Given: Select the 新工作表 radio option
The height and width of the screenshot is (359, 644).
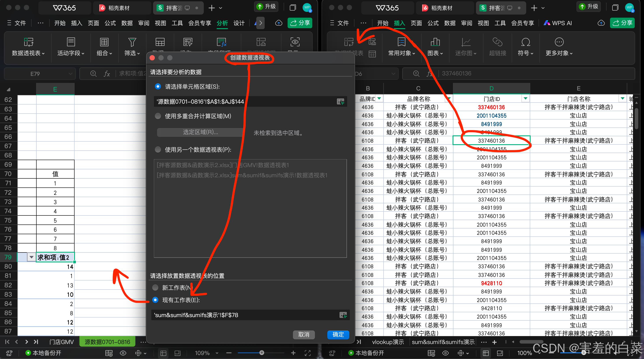Looking at the screenshot, I should [155, 288].
